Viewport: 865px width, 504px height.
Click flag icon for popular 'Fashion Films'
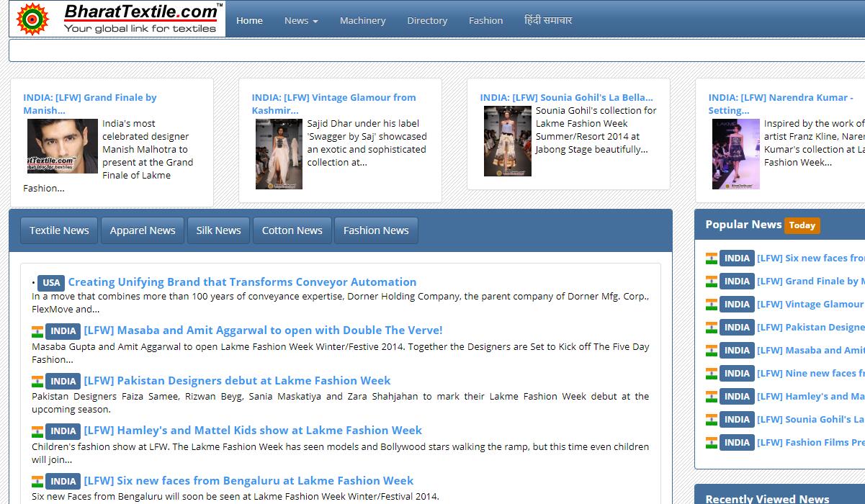(712, 443)
